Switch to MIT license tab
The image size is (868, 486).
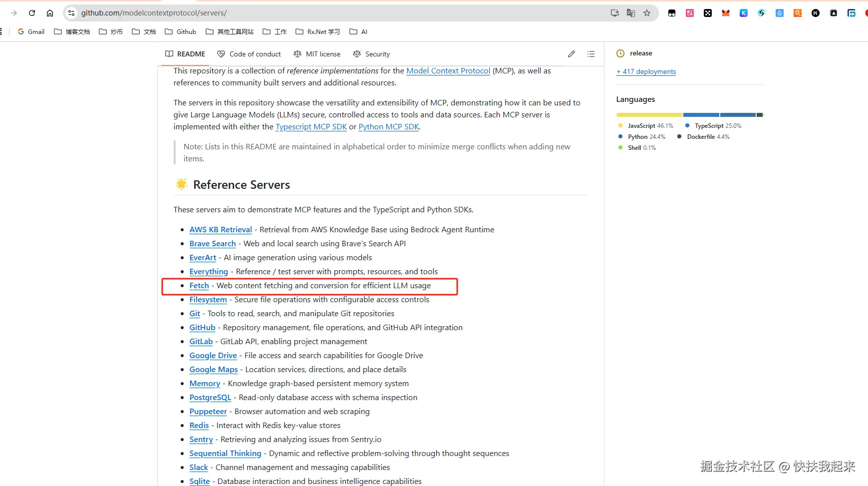click(317, 54)
